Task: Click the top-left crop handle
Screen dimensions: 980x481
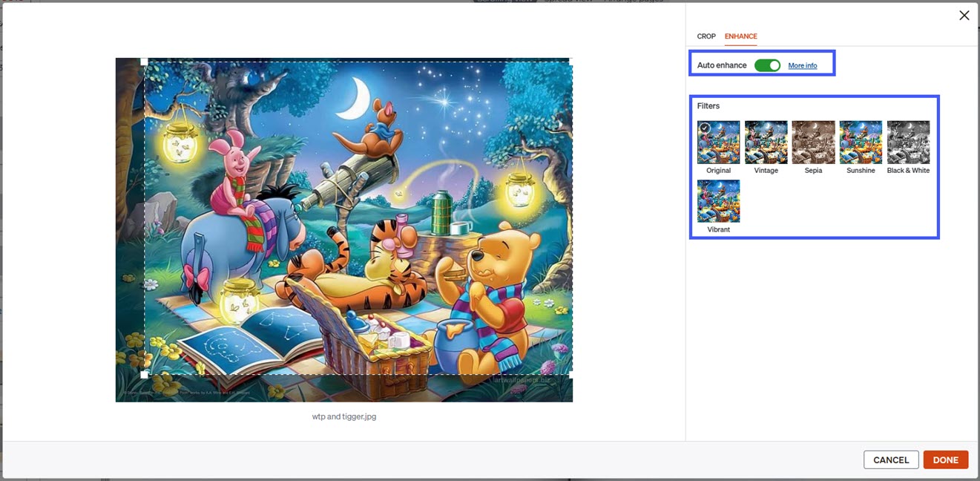Action: coord(144,62)
